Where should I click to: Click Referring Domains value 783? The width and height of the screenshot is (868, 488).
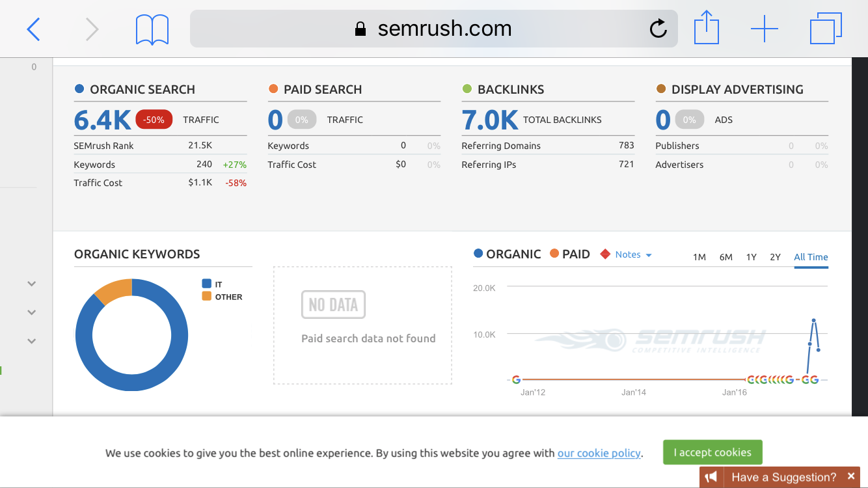627,146
